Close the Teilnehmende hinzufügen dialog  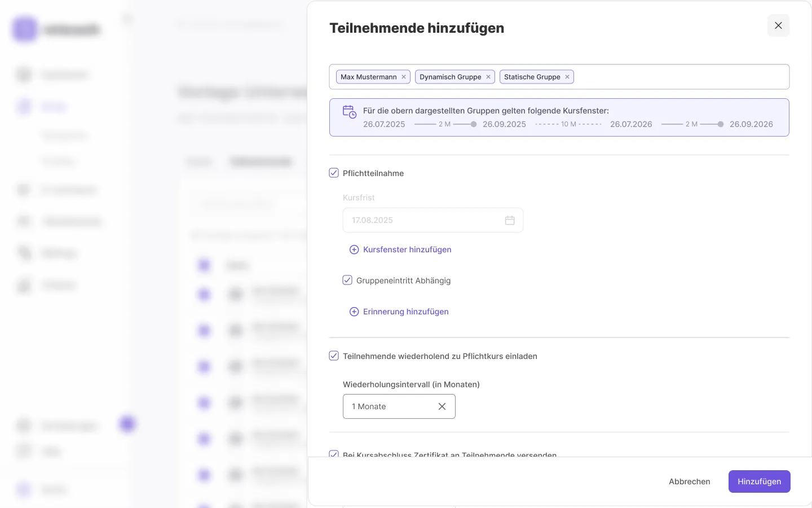[778, 25]
